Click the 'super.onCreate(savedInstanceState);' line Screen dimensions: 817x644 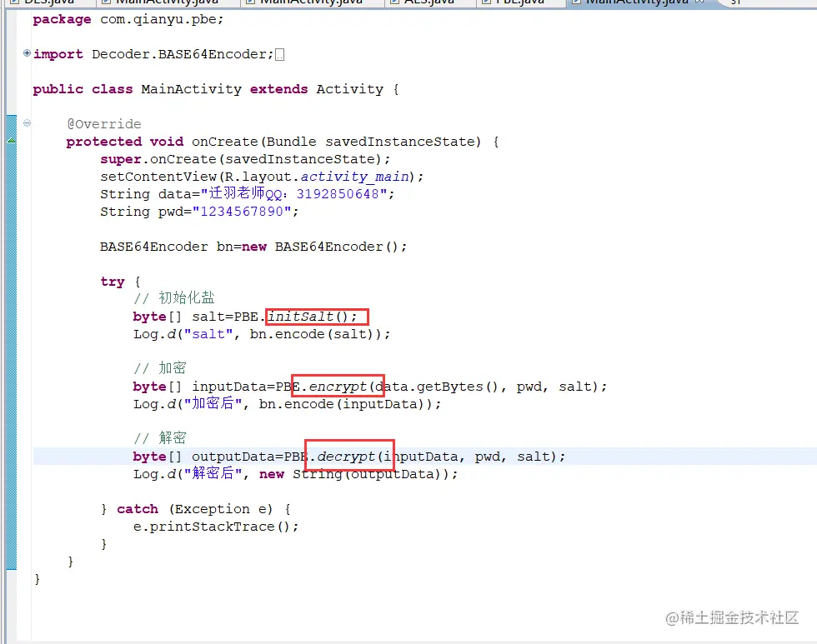[245, 159]
